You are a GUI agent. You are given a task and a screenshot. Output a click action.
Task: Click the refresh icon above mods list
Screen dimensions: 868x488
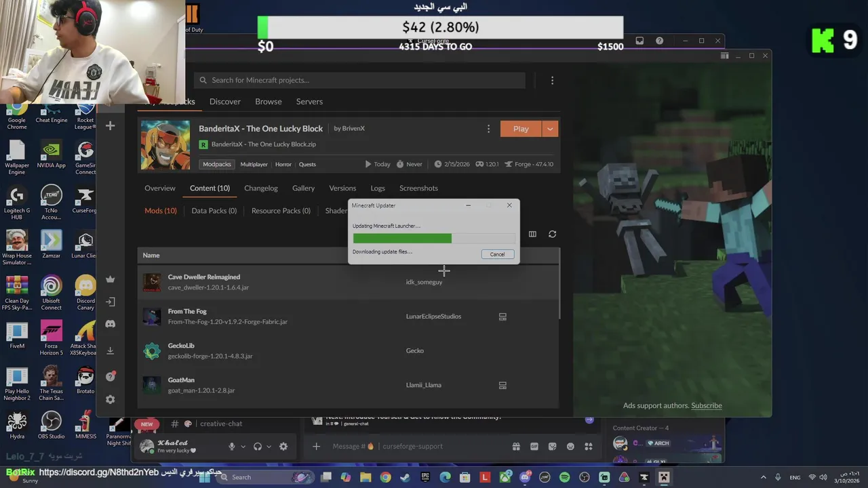[x=552, y=234]
